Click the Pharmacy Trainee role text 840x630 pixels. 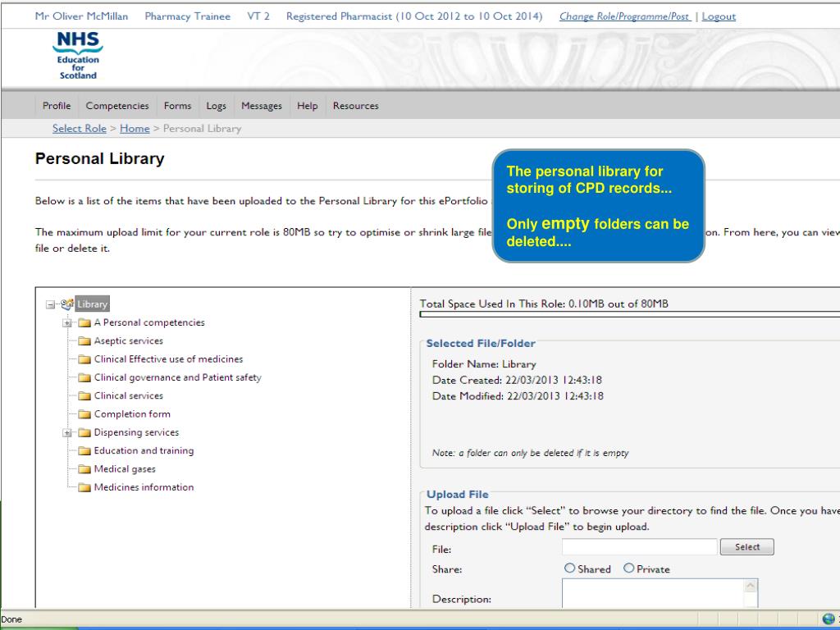[188, 16]
